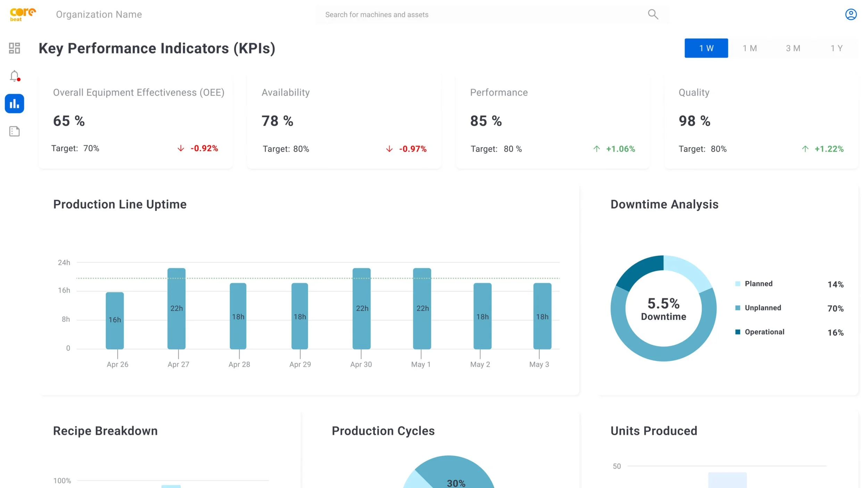Click the Availability 78 % value
This screenshot has height=488, width=868.
point(277,121)
